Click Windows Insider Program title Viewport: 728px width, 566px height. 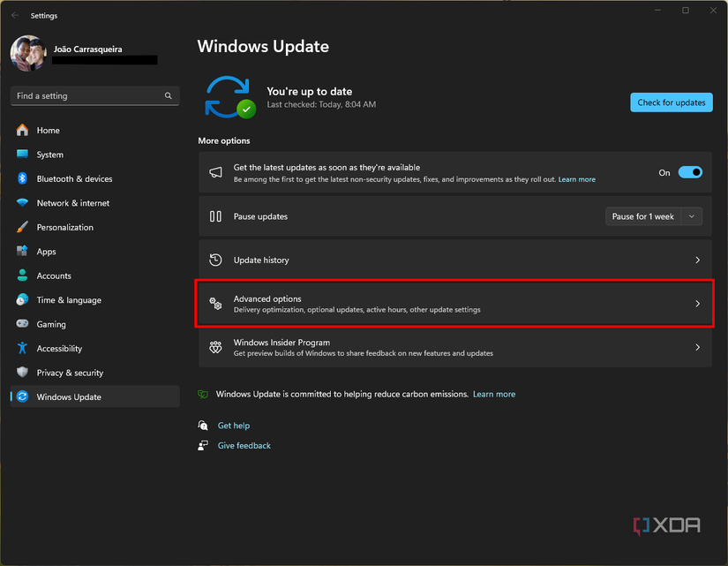[281, 343]
